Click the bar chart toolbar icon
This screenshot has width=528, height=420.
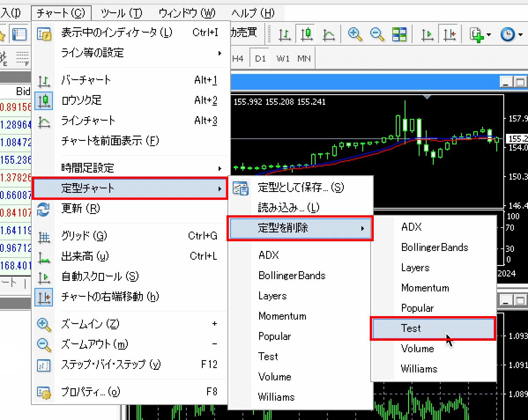click(285, 34)
